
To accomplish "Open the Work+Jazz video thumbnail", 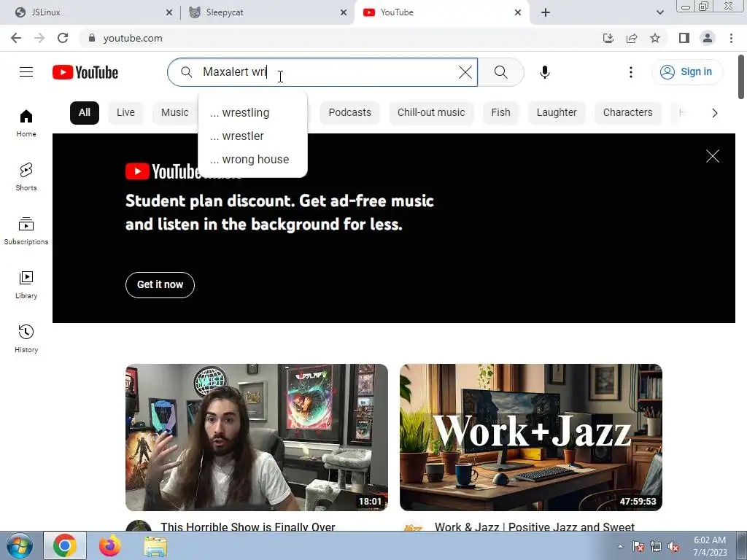I will click(x=531, y=437).
